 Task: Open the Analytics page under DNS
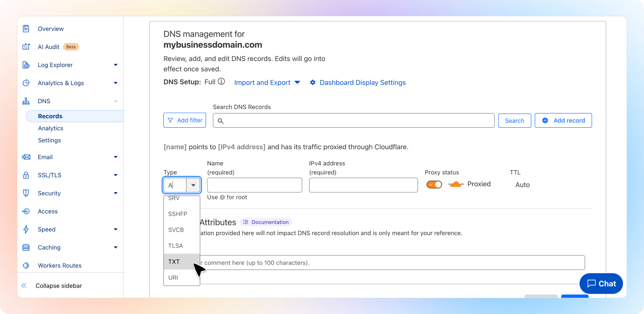pos(51,128)
